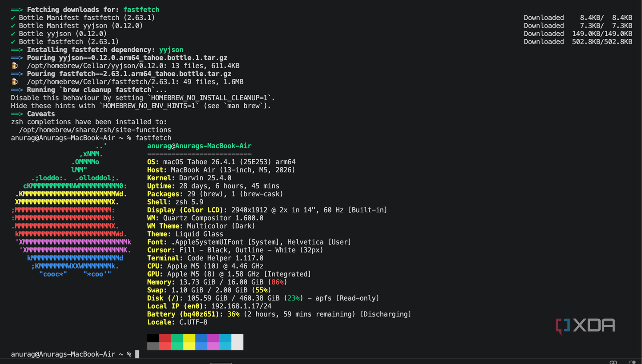642x364 pixels.
Task: Pick the black color swatch
Action: point(153,338)
